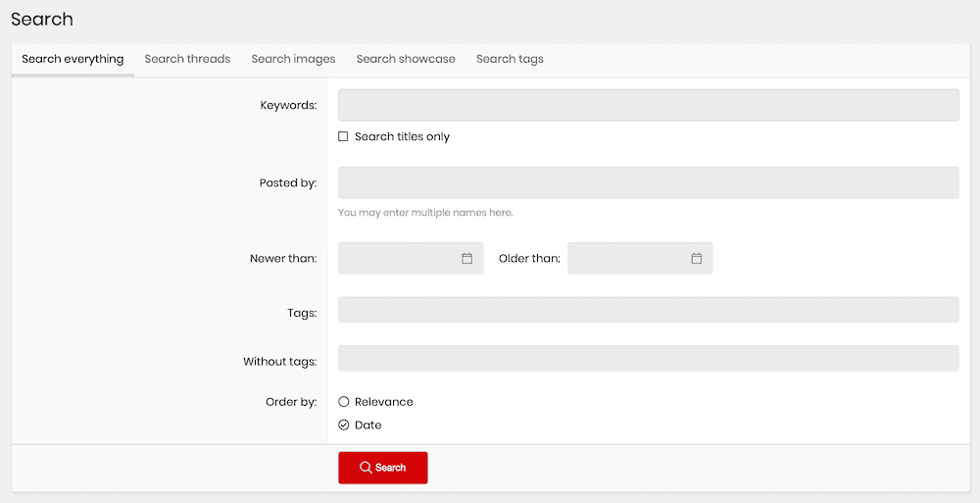Switch to the Search everything tab
The height and width of the screenshot is (503, 980).
[73, 60]
